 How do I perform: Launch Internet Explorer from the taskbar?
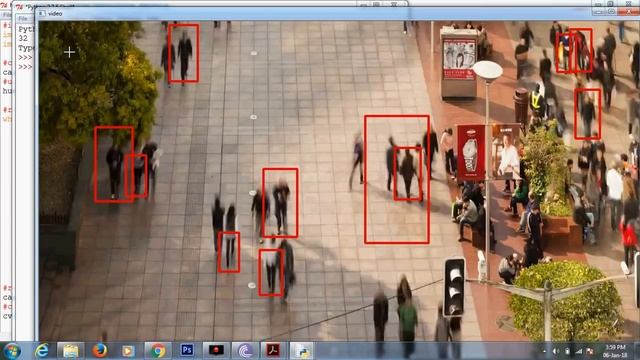coord(42,351)
